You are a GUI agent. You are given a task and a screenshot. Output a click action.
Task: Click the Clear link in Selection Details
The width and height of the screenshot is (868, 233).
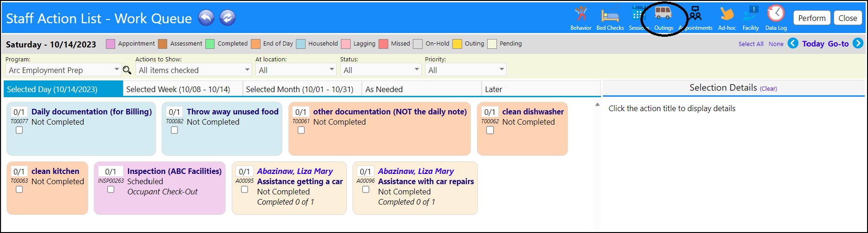[x=769, y=88]
